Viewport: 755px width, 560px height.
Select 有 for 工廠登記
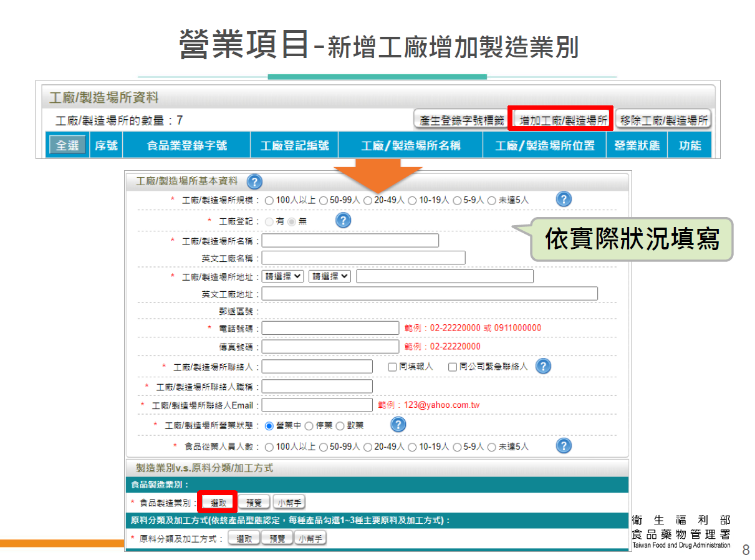269,221
